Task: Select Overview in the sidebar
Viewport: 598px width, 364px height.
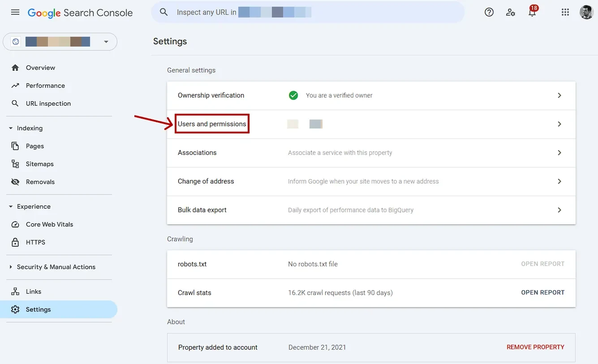Action: pos(40,68)
